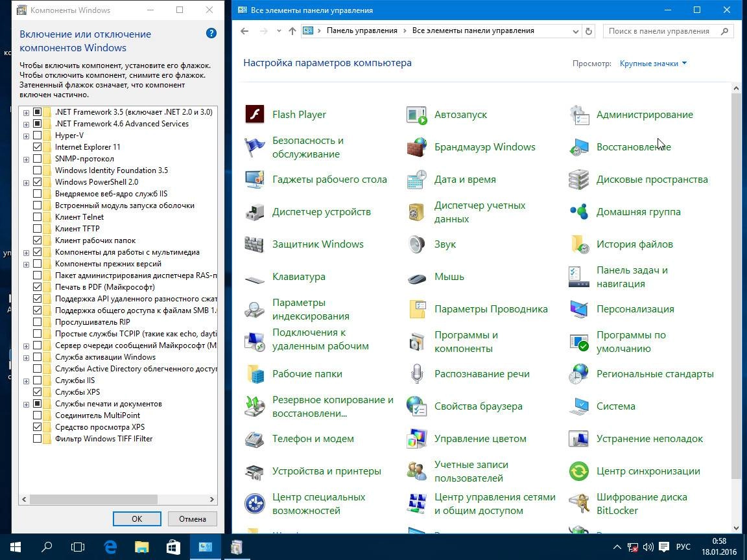Viewport: 747px width, 560px height.
Task: Click the components list horizontal scrollbar
Action: point(93,499)
